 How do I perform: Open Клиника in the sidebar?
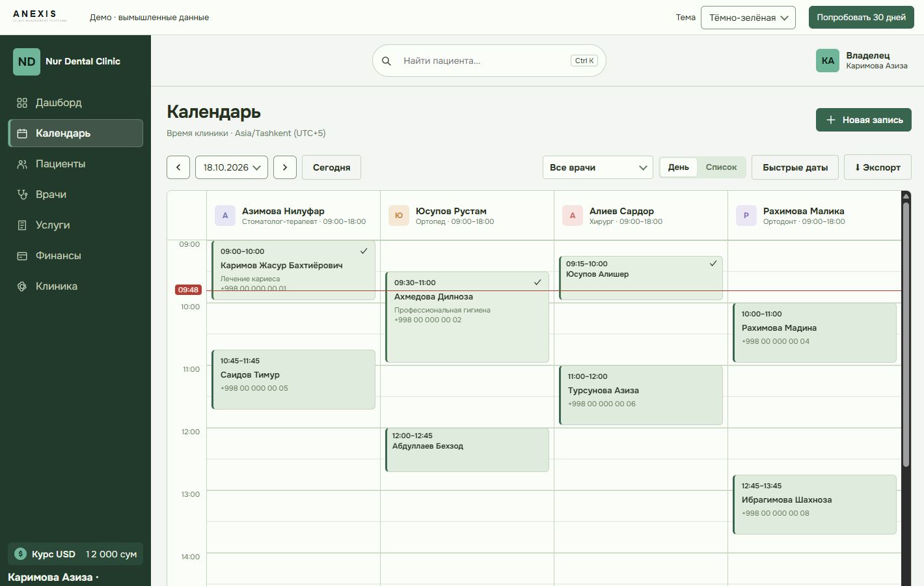(75, 286)
